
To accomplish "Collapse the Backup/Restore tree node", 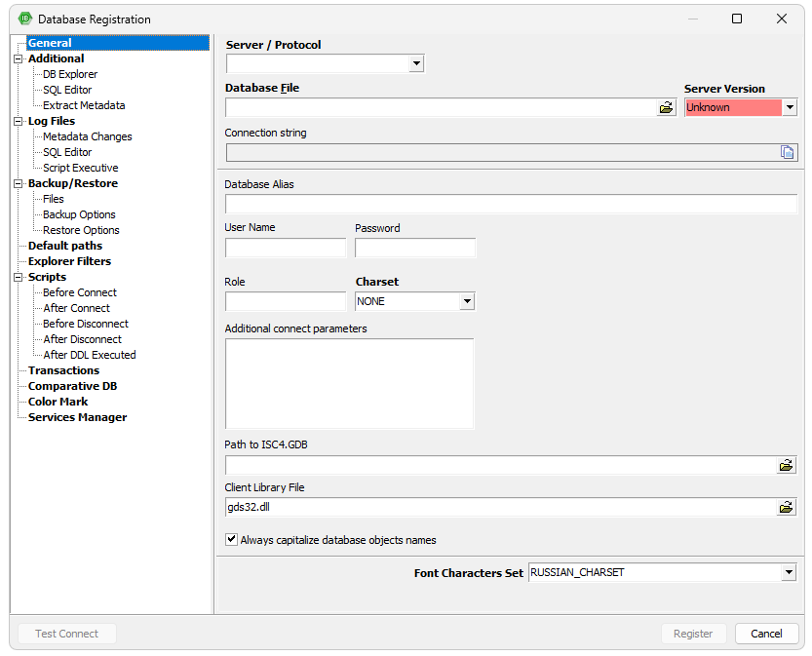I will pyautogui.click(x=19, y=184).
